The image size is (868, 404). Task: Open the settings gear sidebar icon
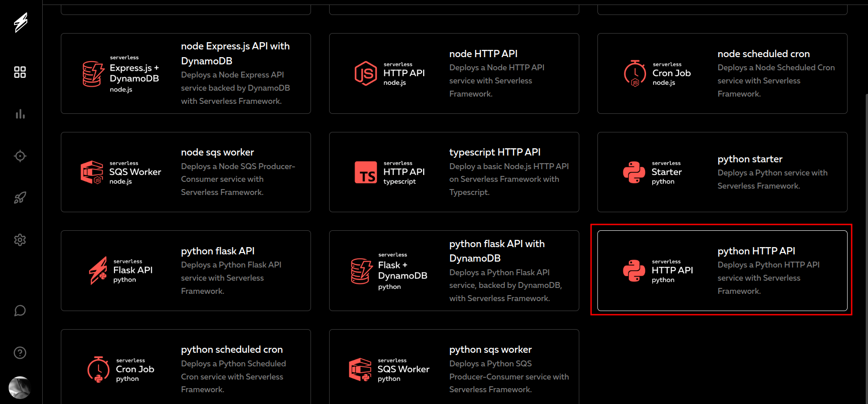[20, 240]
